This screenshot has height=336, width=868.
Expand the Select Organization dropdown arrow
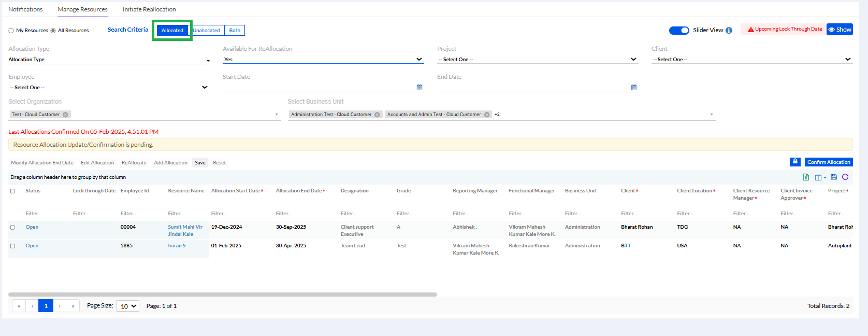277,115
